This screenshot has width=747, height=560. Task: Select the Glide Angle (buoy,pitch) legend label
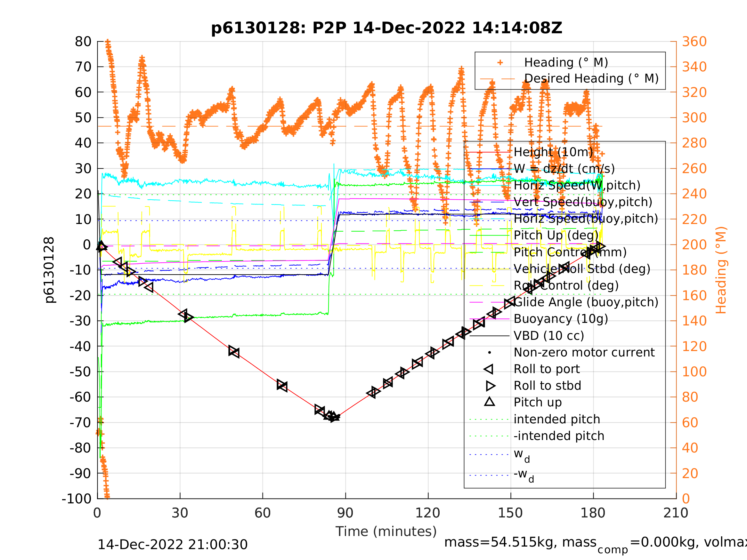[x=586, y=302]
